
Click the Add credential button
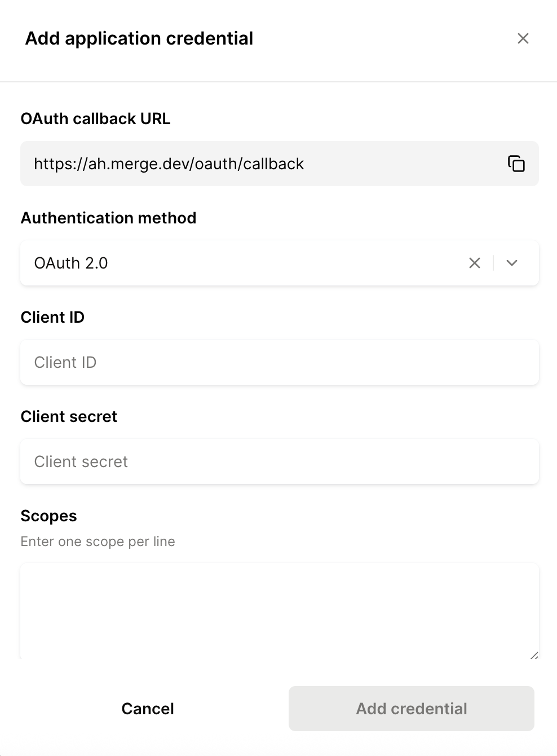pos(412,709)
